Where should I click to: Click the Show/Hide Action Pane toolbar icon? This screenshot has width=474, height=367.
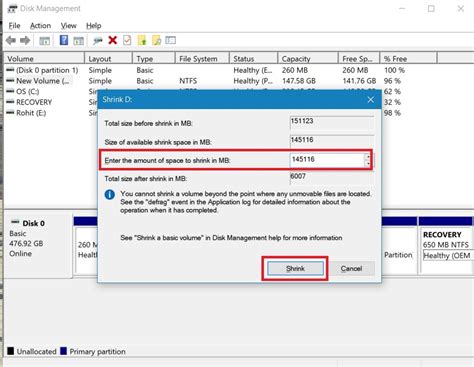point(78,41)
